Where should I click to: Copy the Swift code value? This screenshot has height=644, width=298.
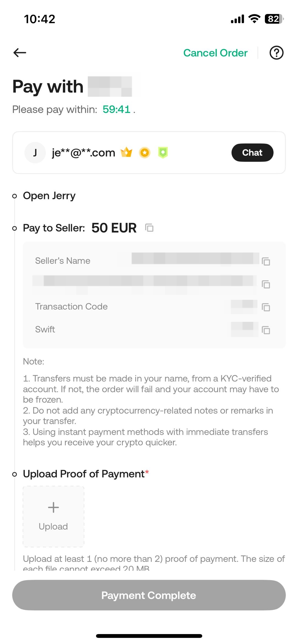coord(266,330)
